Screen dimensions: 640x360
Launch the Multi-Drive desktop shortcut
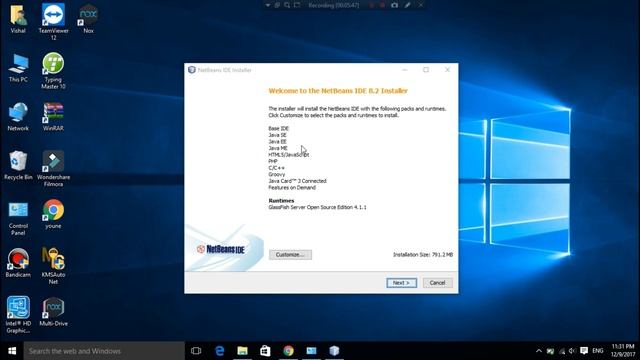pos(53,312)
